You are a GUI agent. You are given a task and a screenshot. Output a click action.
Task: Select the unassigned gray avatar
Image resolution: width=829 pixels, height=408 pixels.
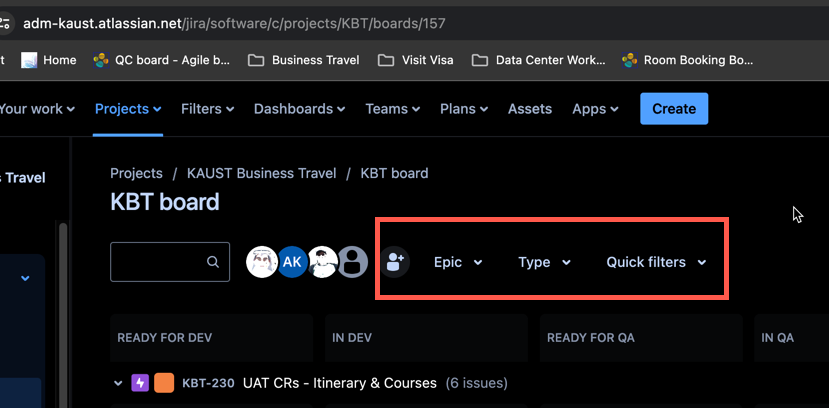coord(353,262)
